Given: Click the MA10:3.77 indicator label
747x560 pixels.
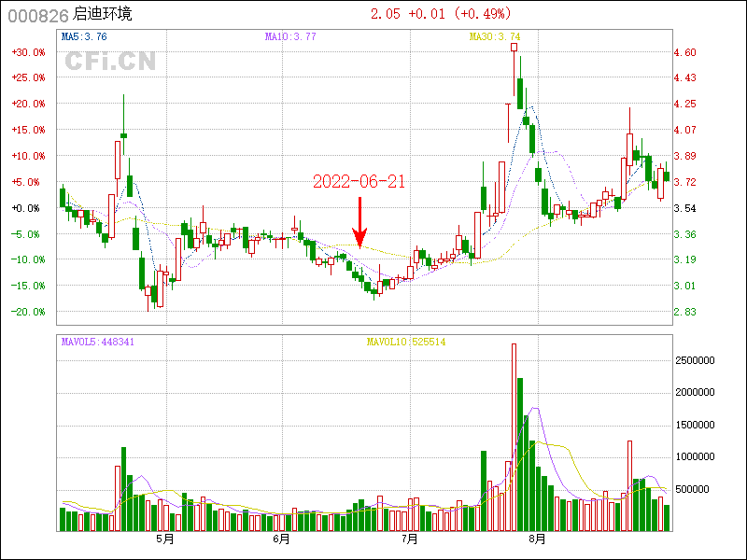Looking at the screenshot, I should [290, 36].
